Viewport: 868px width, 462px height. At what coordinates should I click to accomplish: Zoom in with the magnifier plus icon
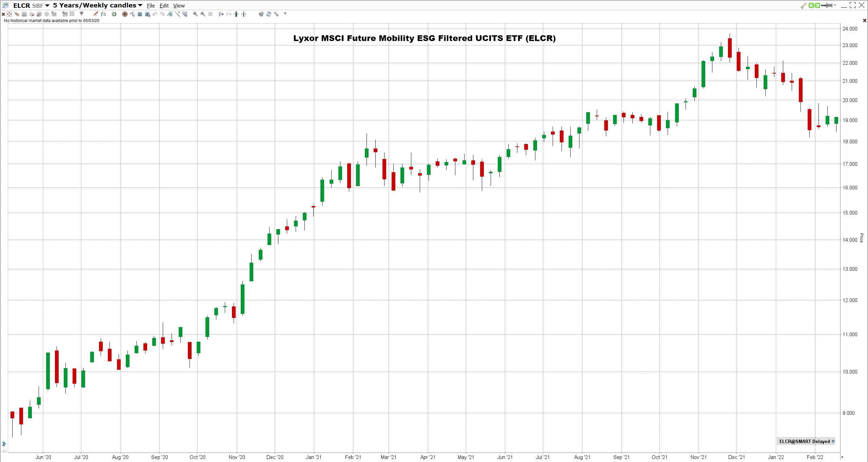pos(195,14)
